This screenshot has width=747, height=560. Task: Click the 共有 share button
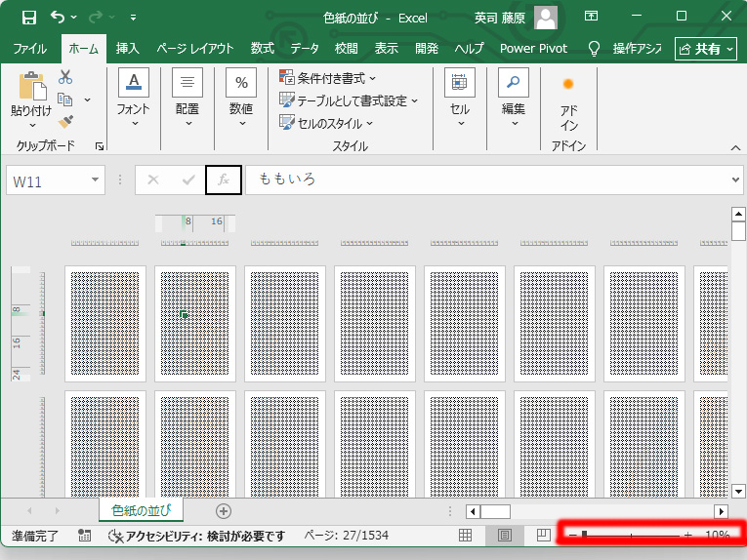pyautogui.click(x=706, y=48)
